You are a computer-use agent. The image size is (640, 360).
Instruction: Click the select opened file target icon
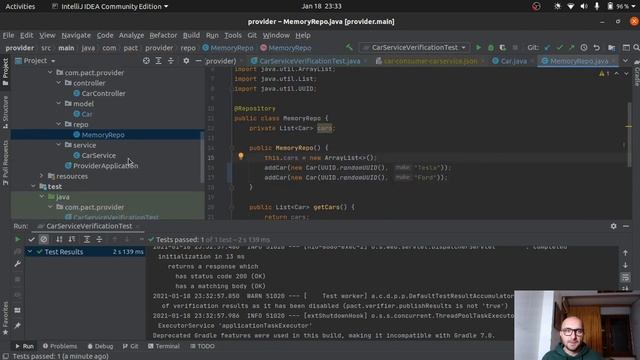coord(146,61)
